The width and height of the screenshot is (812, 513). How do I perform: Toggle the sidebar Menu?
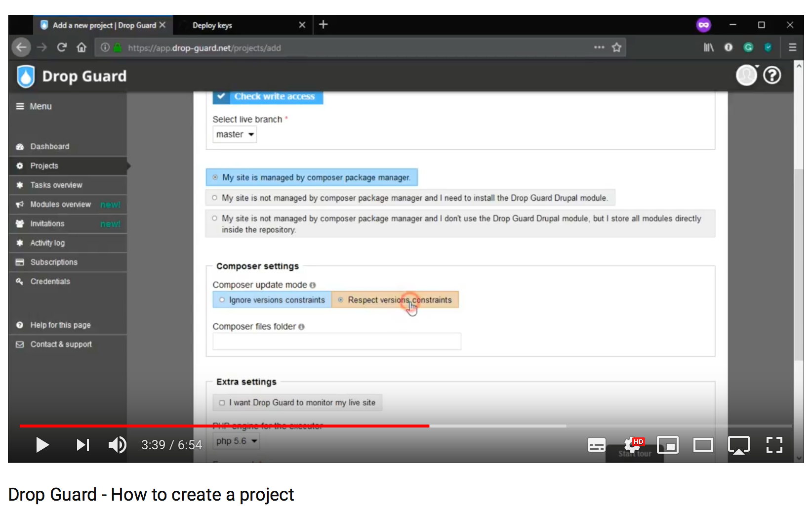(34, 106)
